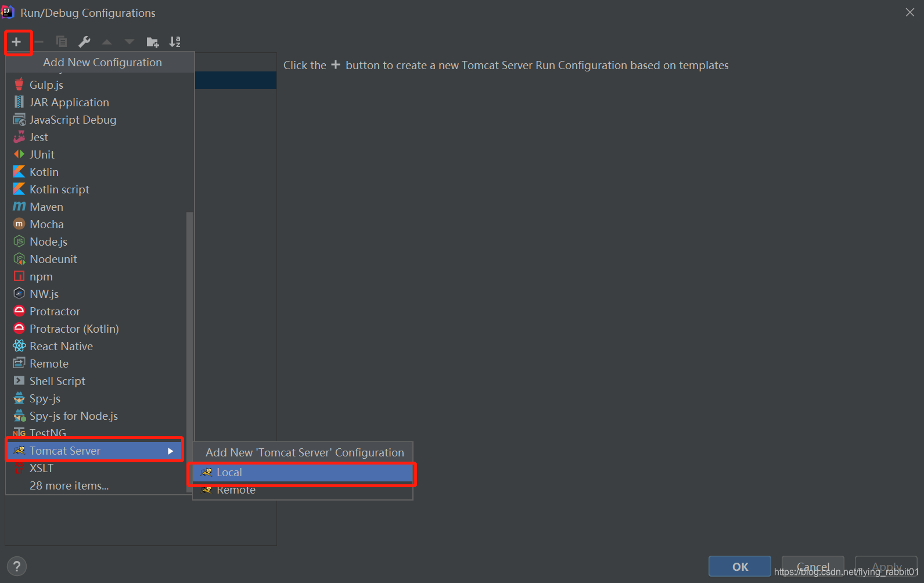Image resolution: width=924 pixels, height=583 pixels.
Task: Click the Jest icon
Action: [x=19, y=137]
